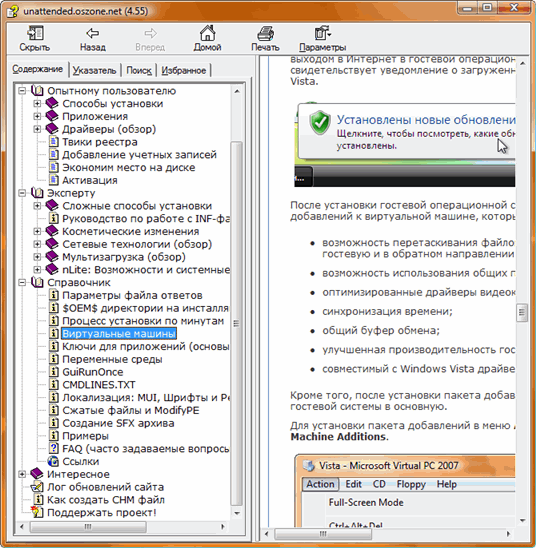Click the Скрыть toolbar icon
Viewport: 536px width, 548px height.
point(35,34)
